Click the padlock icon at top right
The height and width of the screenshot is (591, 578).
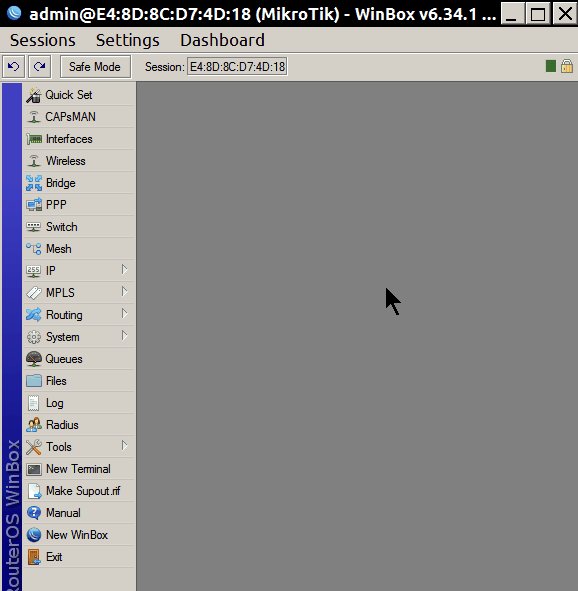[567, 66]
